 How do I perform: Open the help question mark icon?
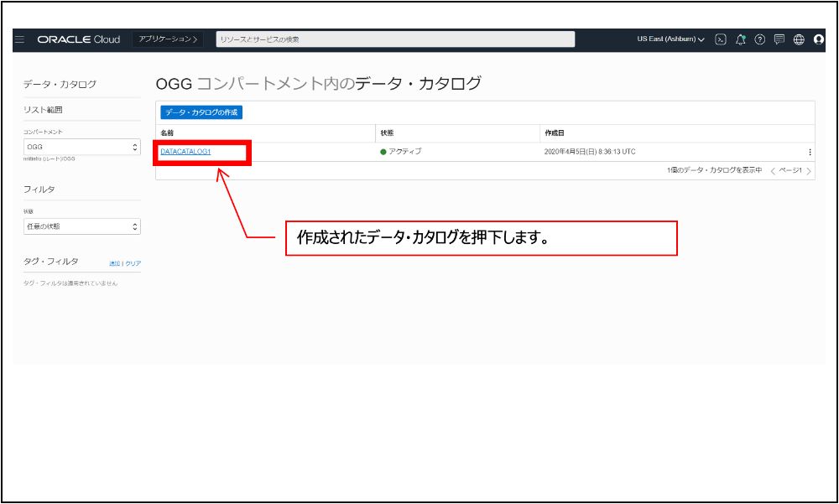[x=760, y=39]
